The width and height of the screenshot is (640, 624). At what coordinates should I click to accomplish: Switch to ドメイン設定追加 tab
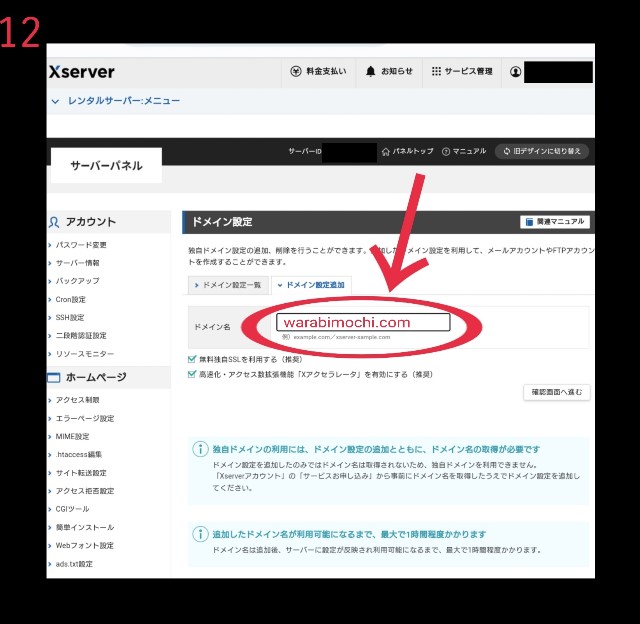pos(311,285)
